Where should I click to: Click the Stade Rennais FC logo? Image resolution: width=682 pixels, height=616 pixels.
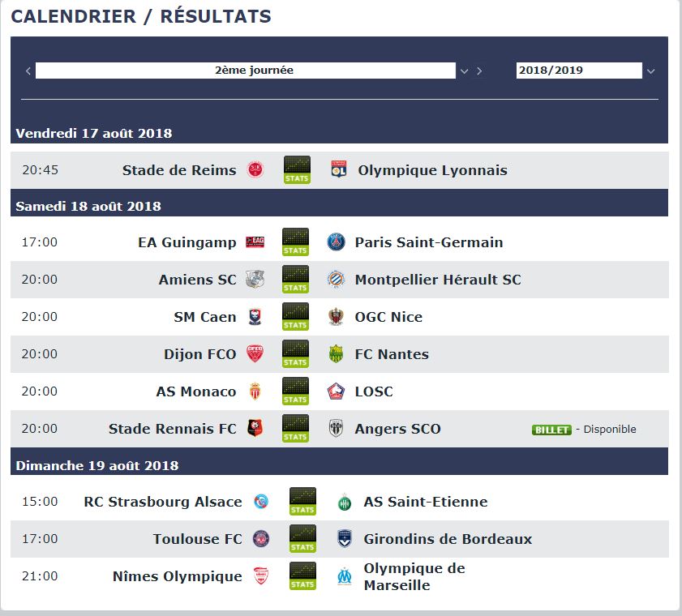[255, 428]
